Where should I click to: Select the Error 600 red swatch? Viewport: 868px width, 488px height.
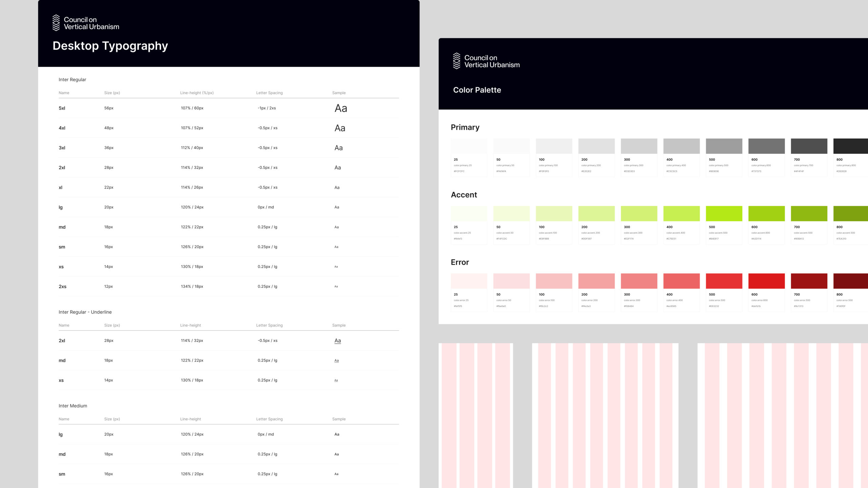(766, 281)
